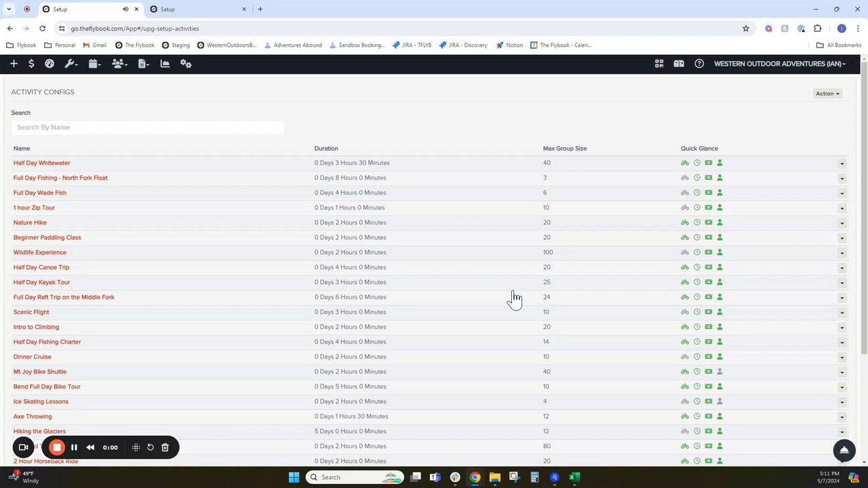Open Excel from the taskbar
This screenshot has width=868, height=488.
tap(574, 477)
